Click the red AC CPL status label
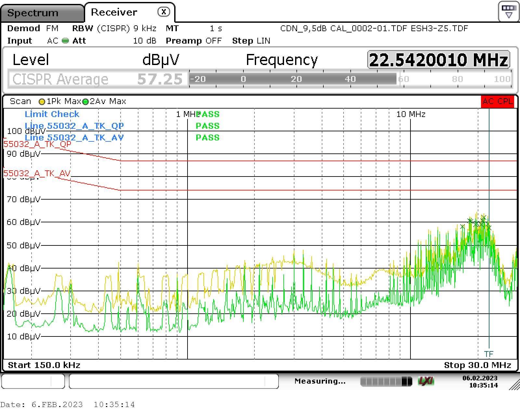Viewport: 520px width, 420px height. pyautogui.click(x=498, y=101)
